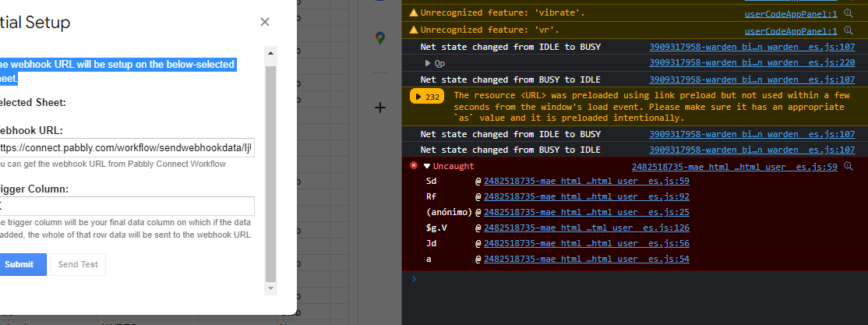Click the Submit button

[x=22, y=265]
